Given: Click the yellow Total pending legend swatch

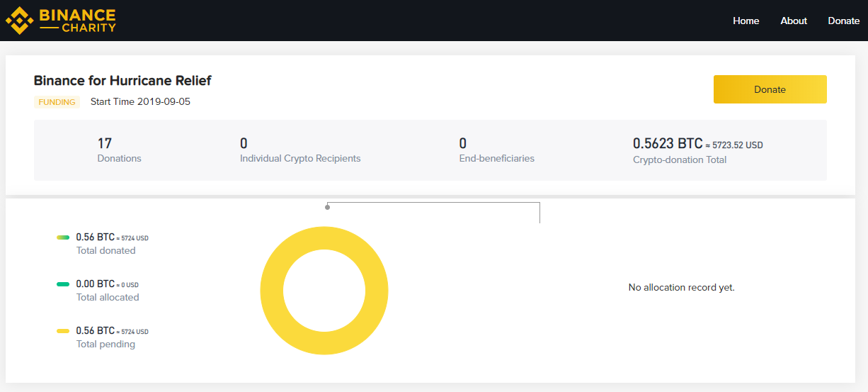Looking at the screenshot, I should [x=63, y=331].
